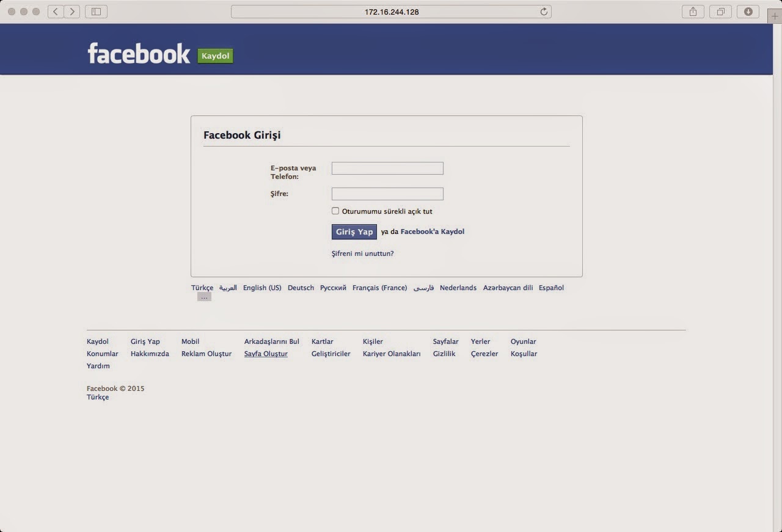The width and height of the screenshot is (782, 532).
Task: Click the vertical scrollbar on right edge
Action: tap(777, 278)
